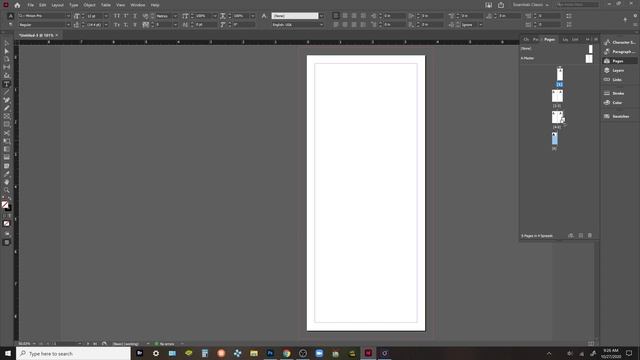640x360 pixels.
Task: Open the Layout menu
Action: (58, 5)
